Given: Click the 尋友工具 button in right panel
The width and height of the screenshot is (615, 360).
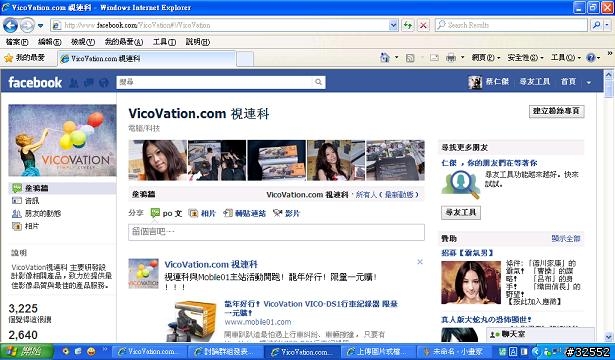Looking at the screenshot, I should pyautogui.click(x=461, y=213).
